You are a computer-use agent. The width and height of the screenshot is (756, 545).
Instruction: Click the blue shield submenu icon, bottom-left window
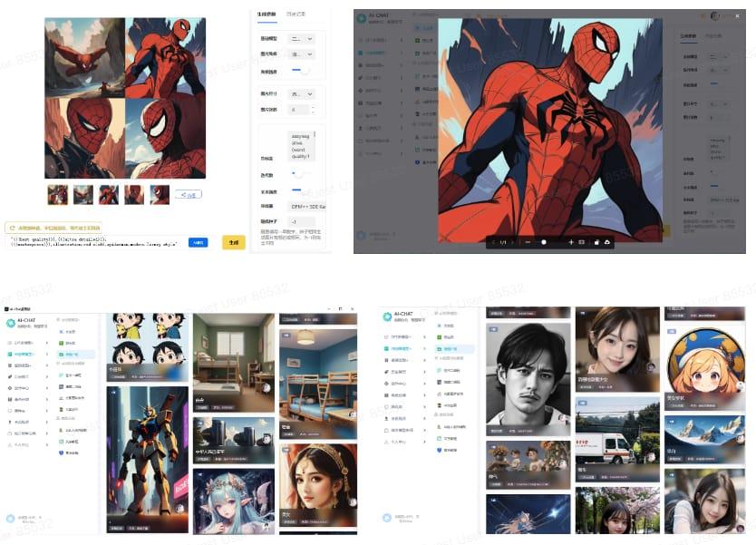tap(62, 453)
